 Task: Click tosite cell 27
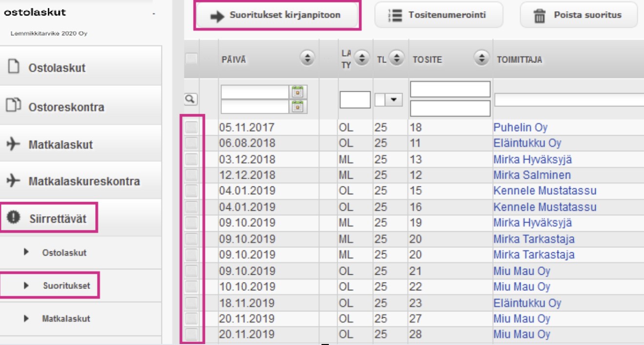pos(415,319)
